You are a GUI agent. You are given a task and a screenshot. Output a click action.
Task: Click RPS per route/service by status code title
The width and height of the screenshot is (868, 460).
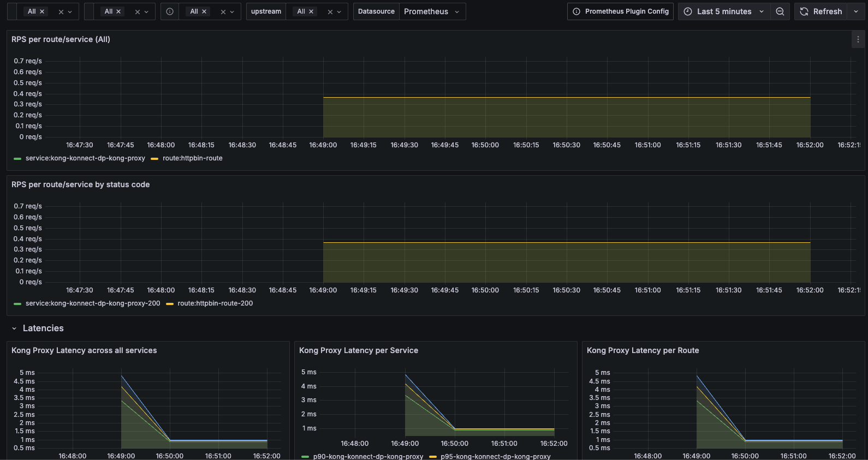(x=80, y=184)
